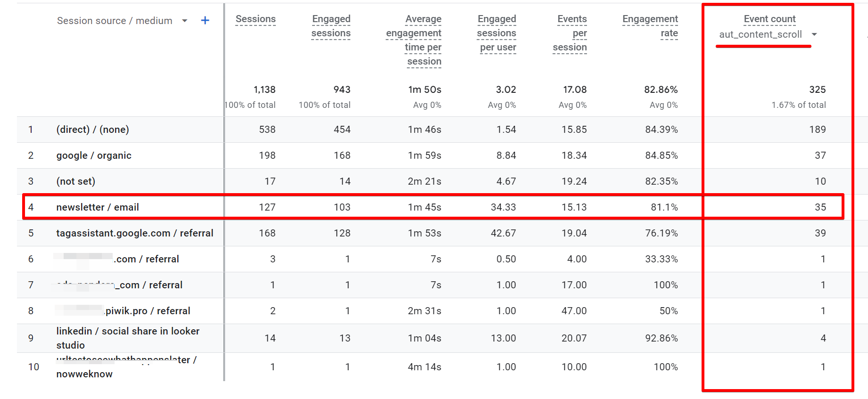
Task: Sort by Engaged sessions column header
Action: [331, 26]
